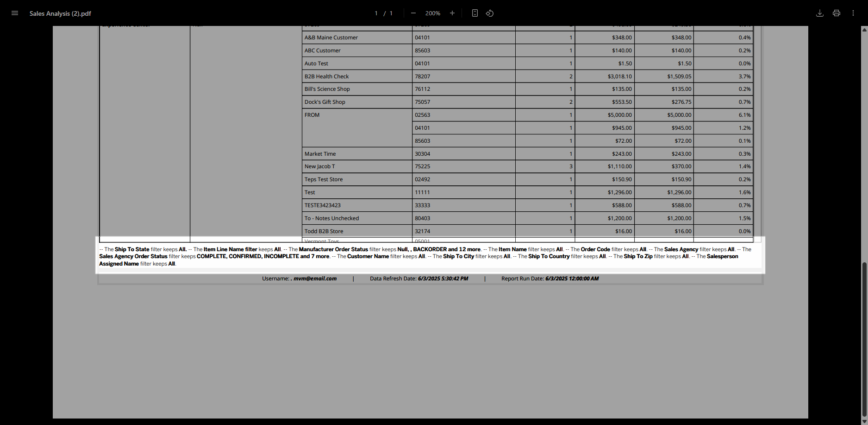
Task: Click zip code 78207
Action: 422,76
